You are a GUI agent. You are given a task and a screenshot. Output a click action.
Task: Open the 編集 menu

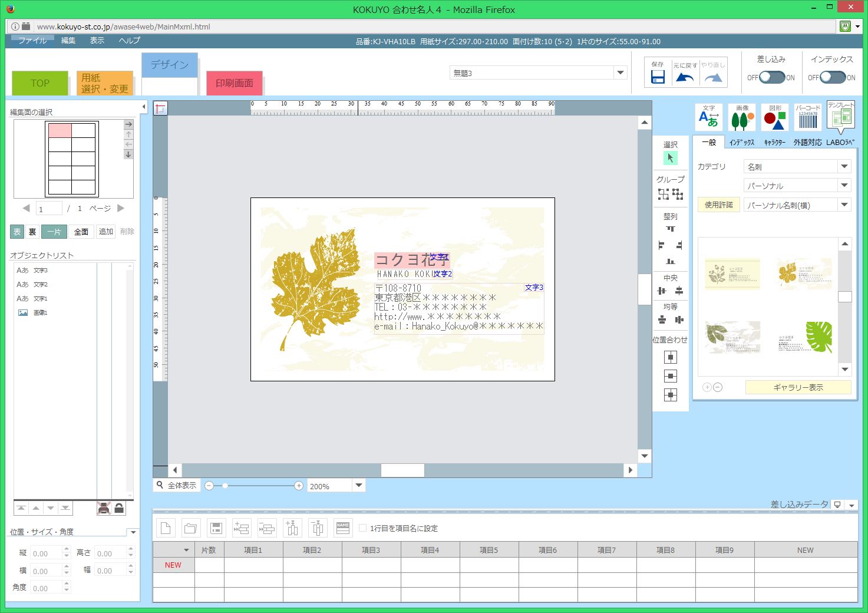click(68, 41)
